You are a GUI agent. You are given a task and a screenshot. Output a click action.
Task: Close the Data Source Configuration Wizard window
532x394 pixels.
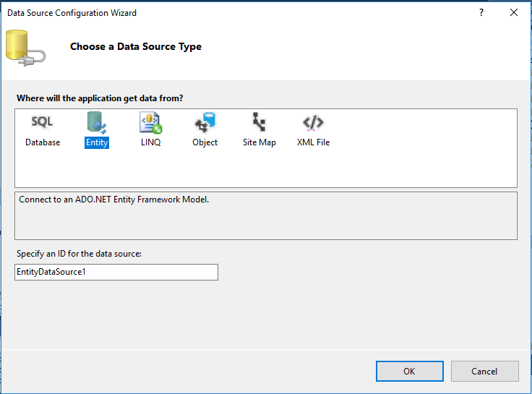[514, 13]
